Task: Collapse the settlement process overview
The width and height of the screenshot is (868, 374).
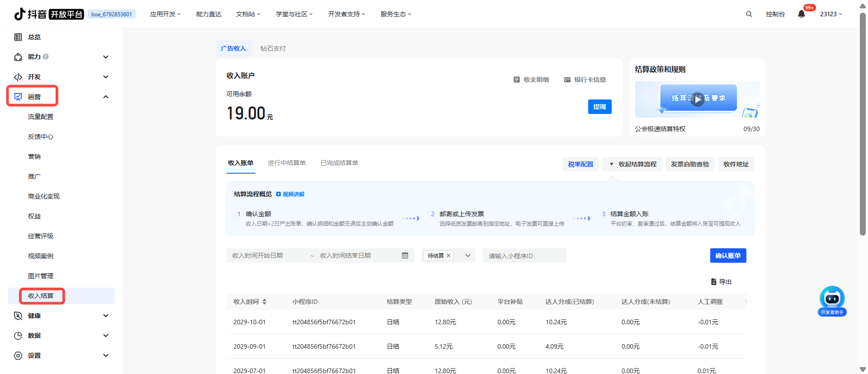Action: [x=632, y=164]
